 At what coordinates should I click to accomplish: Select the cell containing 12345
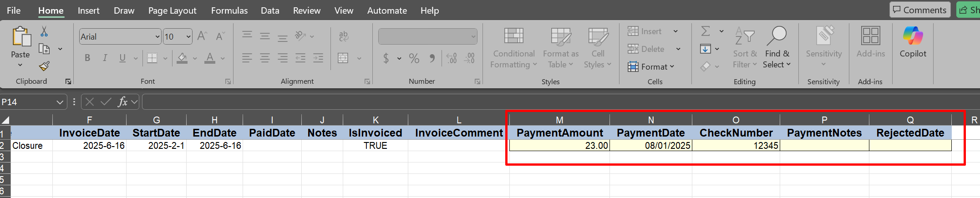[735, 146]
